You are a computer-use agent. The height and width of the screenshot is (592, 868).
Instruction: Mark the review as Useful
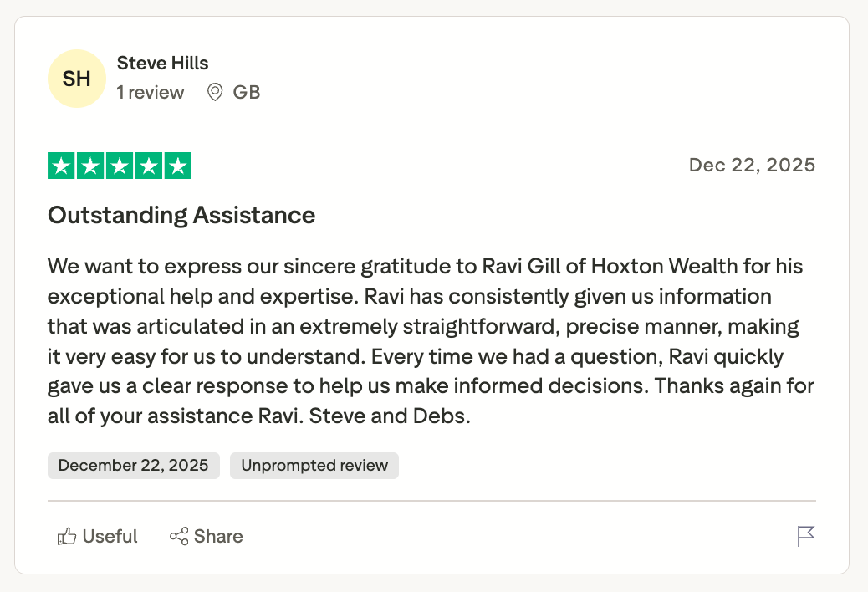click(x=110, y=537)
